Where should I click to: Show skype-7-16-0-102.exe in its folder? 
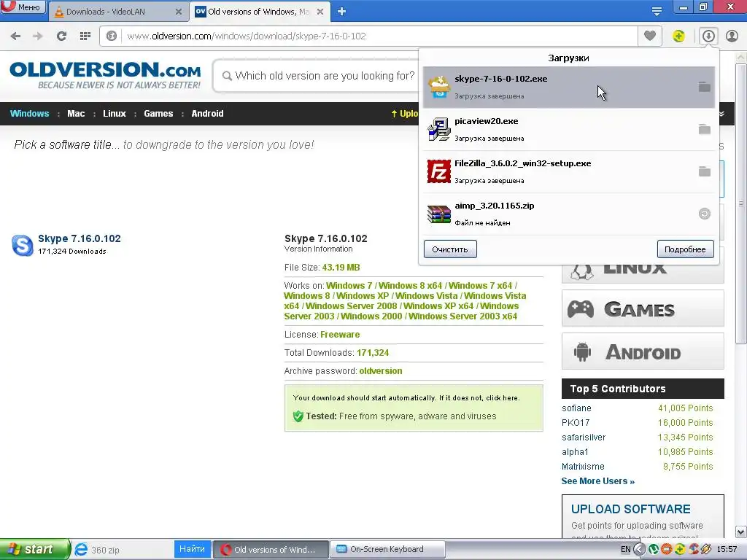tap(704, 87)
